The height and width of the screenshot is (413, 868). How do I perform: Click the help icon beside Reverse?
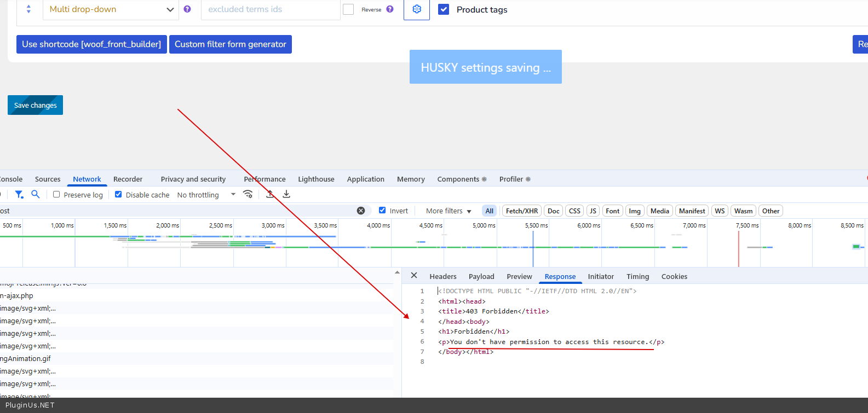tap(390, 9)
